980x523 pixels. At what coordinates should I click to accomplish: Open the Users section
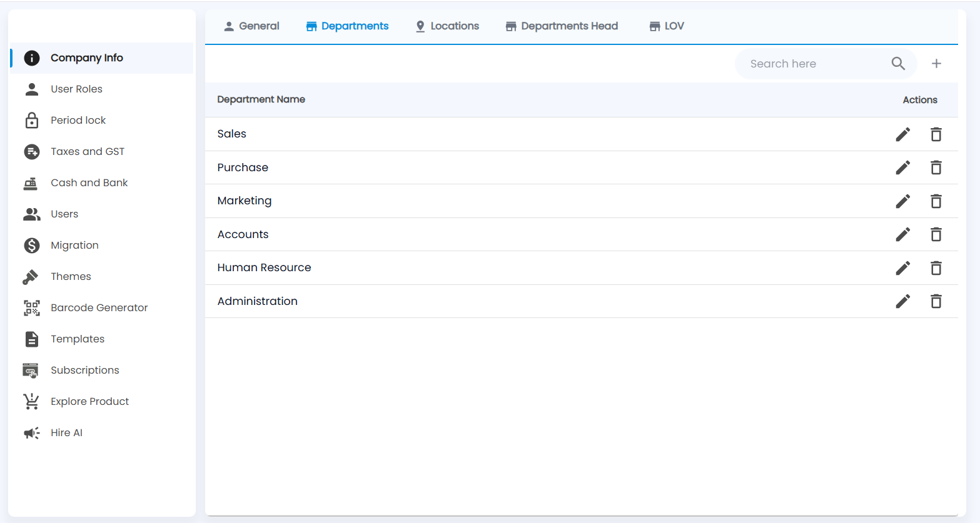(x=101, y=214)
